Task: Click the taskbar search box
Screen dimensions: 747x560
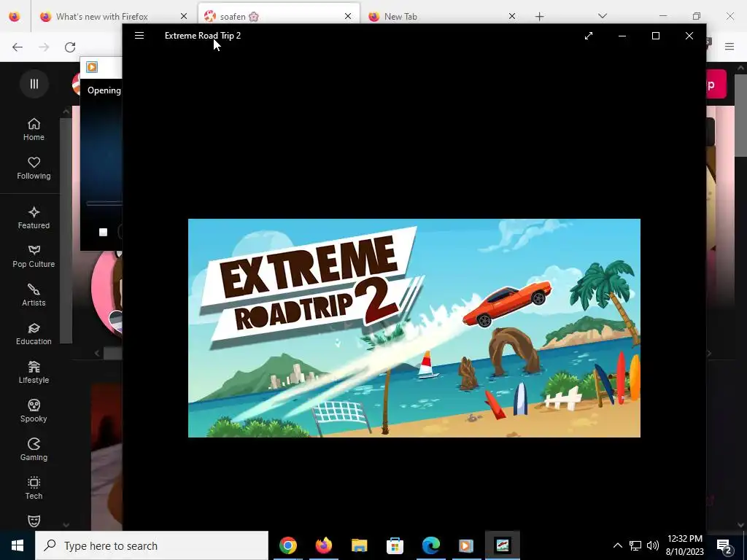Action: (x=152, y=545)
